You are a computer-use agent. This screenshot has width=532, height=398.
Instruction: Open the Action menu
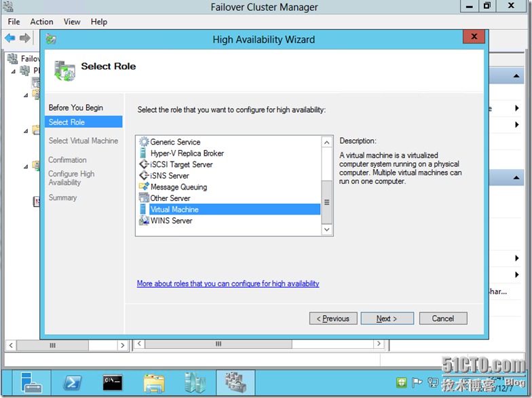point(42,22)
